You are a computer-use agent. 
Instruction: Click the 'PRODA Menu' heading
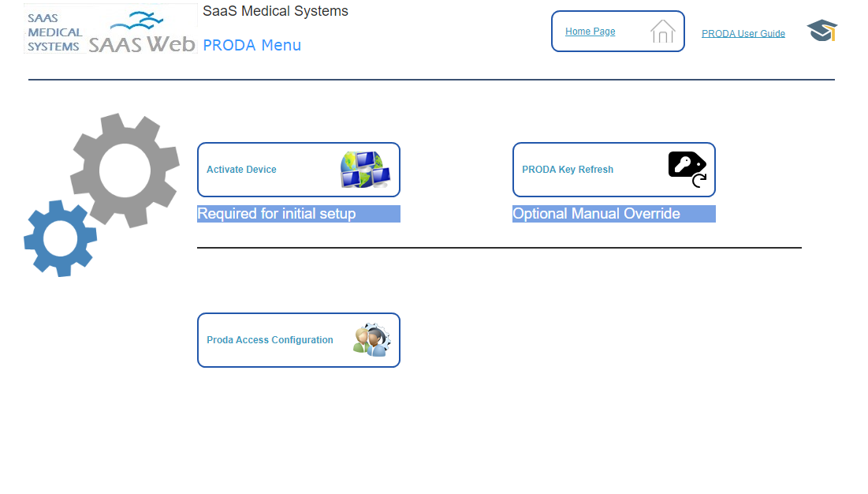click(x=251, y=45)
